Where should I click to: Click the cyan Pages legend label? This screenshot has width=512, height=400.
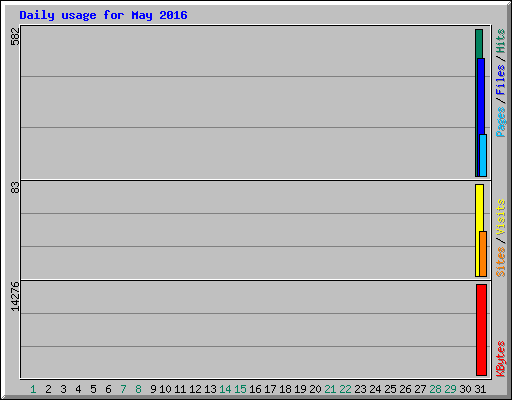click(x=500, y=122)
